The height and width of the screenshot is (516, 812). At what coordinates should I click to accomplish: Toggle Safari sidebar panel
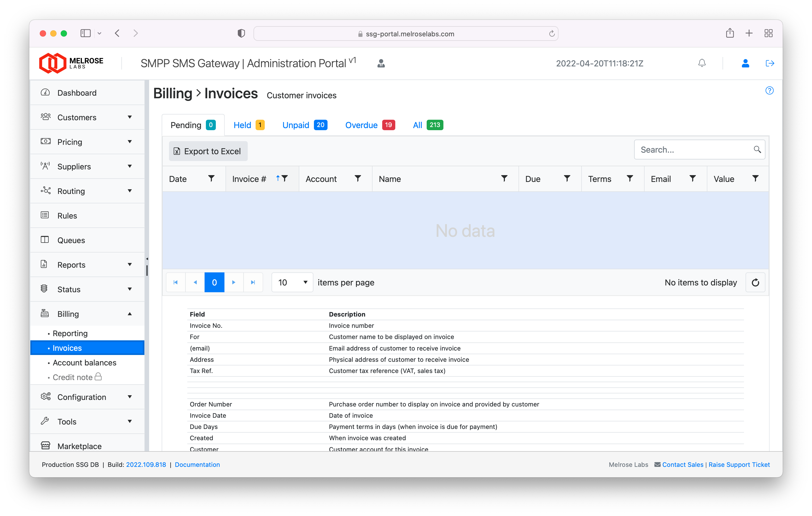click(x=85, y=33)
